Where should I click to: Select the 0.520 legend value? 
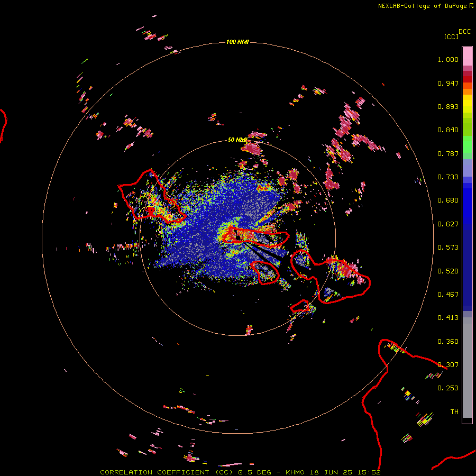(448, 271)
